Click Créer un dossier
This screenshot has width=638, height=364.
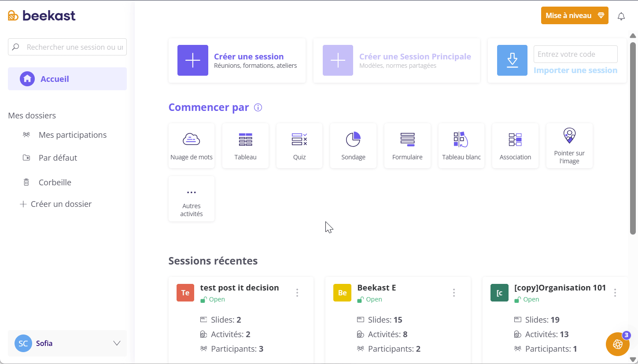tap(56, 204)
